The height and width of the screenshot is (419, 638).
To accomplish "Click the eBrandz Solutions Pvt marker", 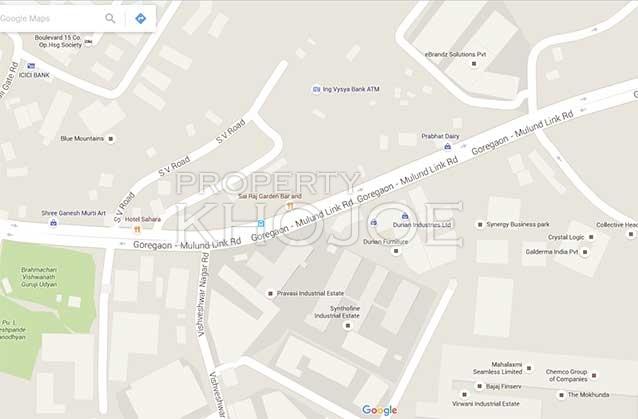I will 474,64.
